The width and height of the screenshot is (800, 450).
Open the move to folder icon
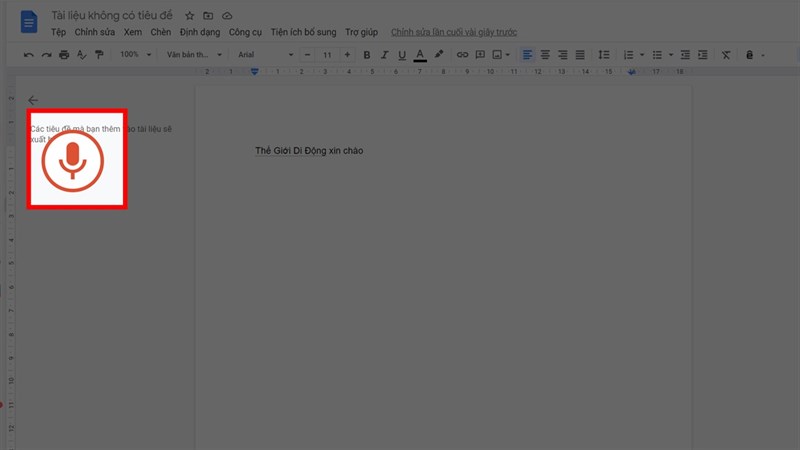pos(208,16)
